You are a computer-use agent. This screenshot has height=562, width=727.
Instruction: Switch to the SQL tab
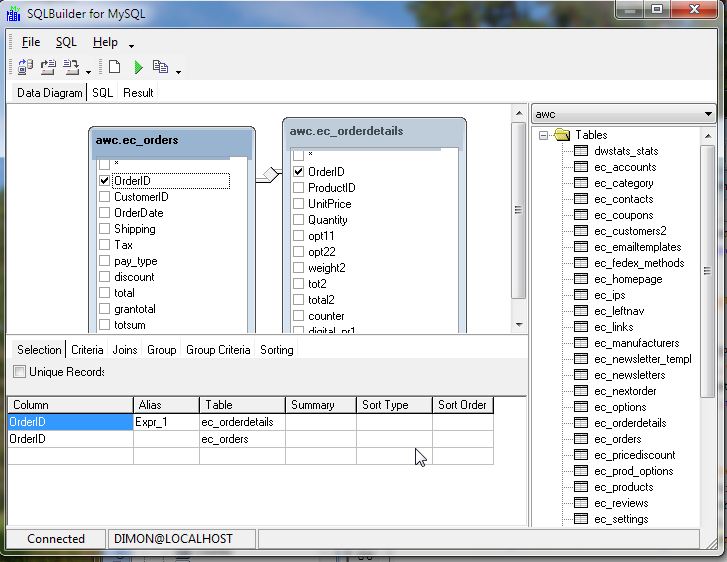102,93
